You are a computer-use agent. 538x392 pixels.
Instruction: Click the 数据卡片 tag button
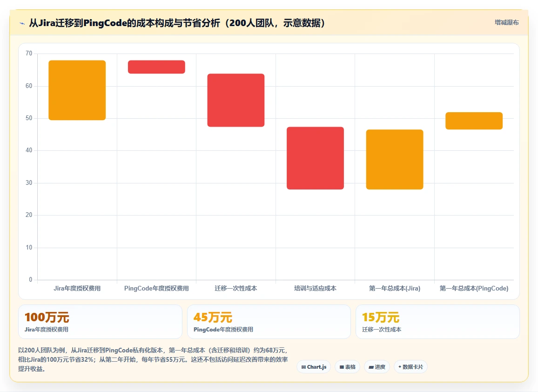click(x=410, y=367)
